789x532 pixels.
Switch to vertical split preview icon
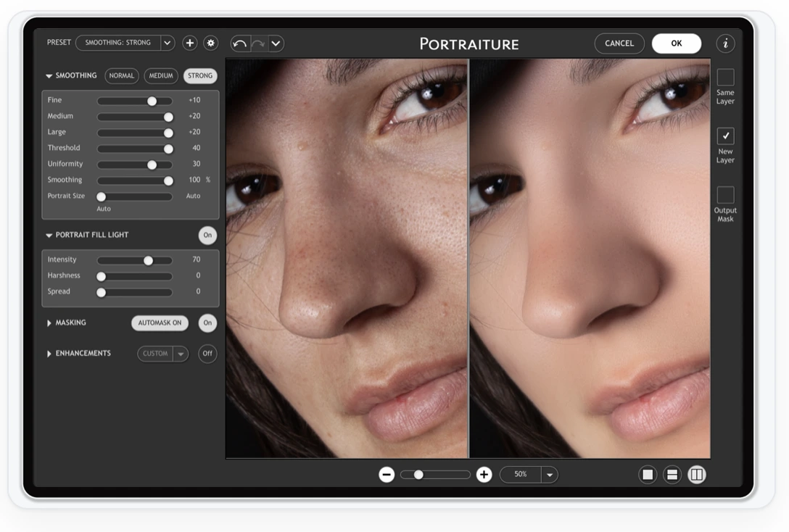[x=697, y=475]
